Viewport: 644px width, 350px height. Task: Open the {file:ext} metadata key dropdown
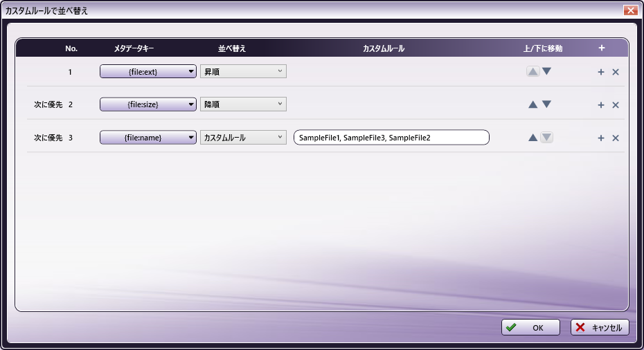148,71
